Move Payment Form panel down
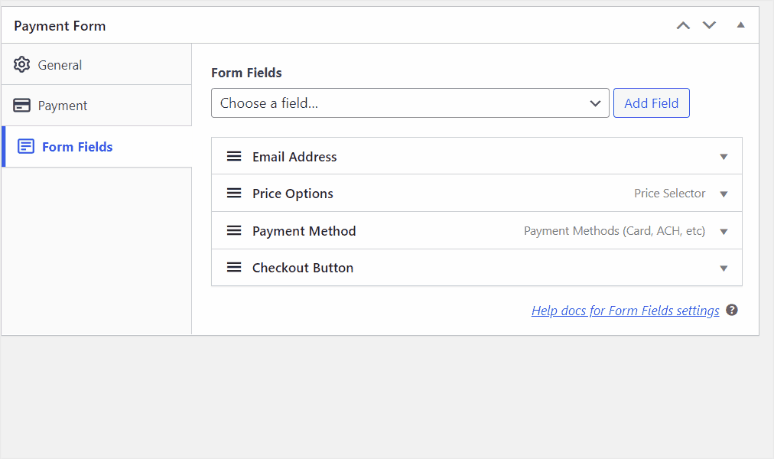Screen dimensions: 774x459 pos(709,25)
